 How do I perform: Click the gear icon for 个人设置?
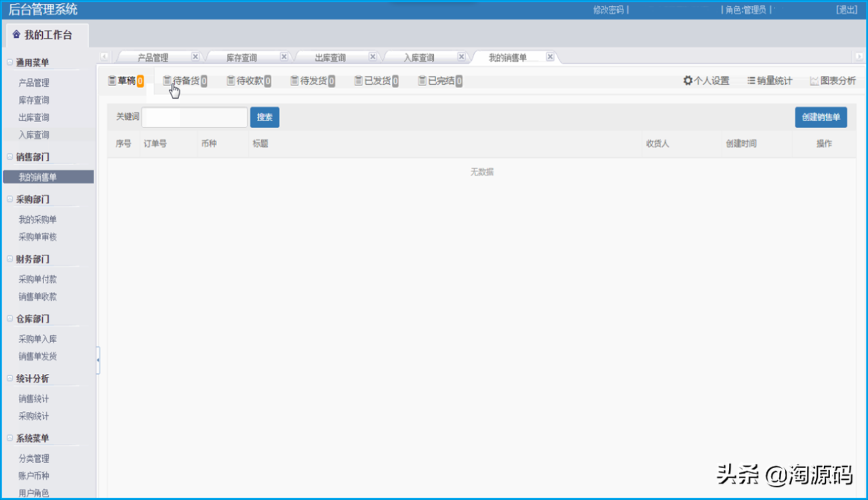(688, 81)
